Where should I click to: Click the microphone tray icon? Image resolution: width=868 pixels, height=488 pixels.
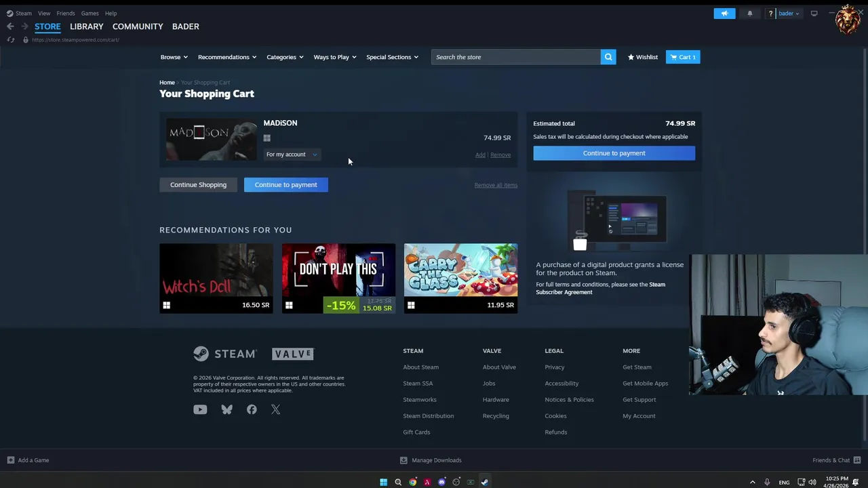point(767,482)
